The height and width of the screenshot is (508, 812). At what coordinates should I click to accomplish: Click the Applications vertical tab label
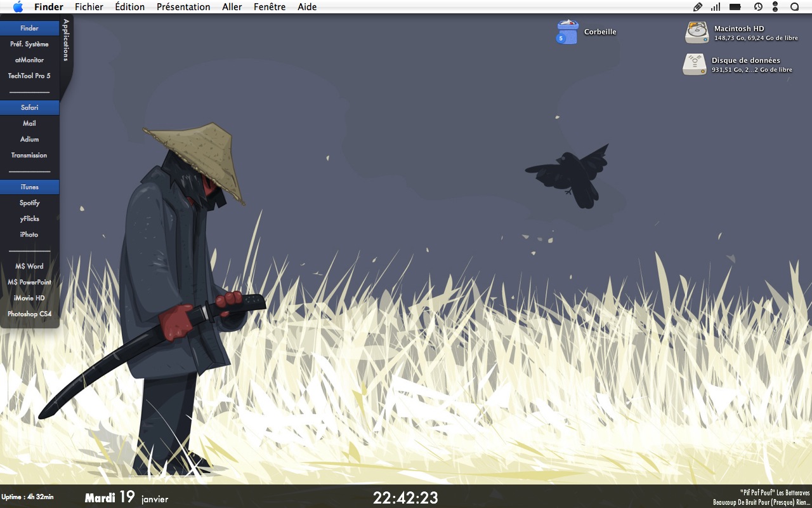(x=65, y=39)
